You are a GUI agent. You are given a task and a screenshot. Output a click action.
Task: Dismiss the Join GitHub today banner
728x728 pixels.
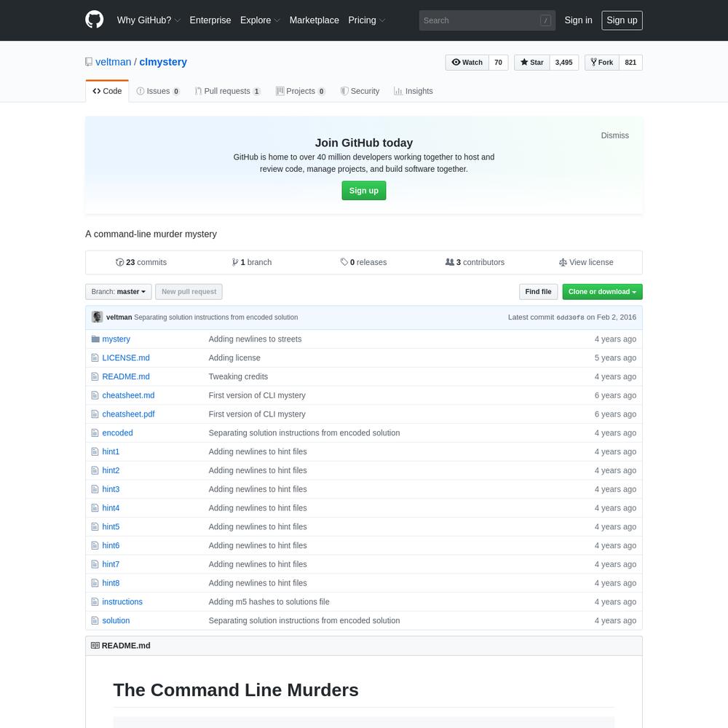pyautogui.click(x=614, y=135)
